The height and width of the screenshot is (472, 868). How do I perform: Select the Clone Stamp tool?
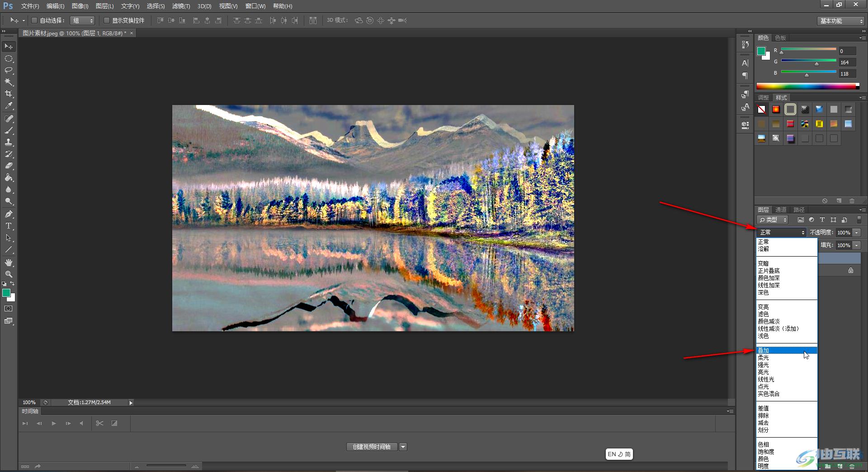pyautogui.click(x=9, y=142)
